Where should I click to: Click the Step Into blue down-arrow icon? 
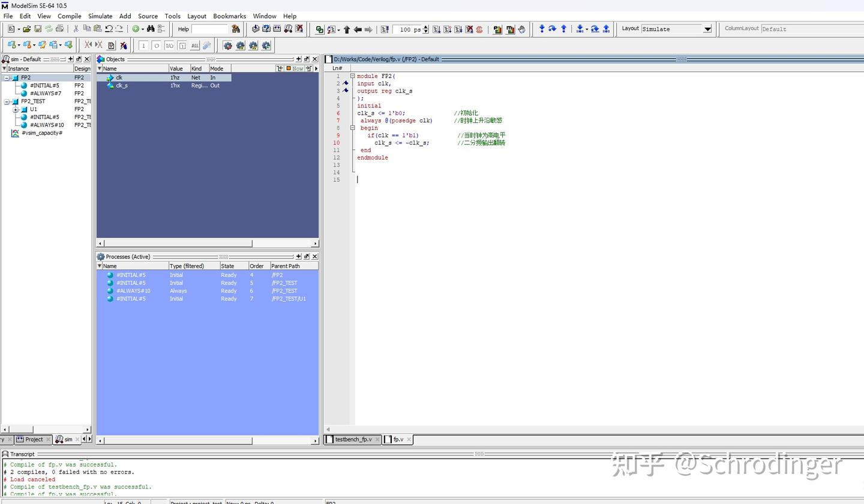click(542, 29)
